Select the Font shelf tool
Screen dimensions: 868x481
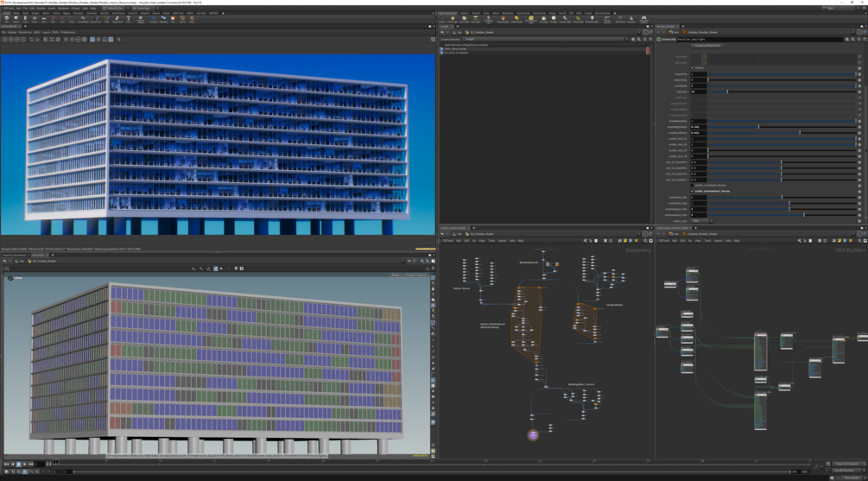point(129,19)
